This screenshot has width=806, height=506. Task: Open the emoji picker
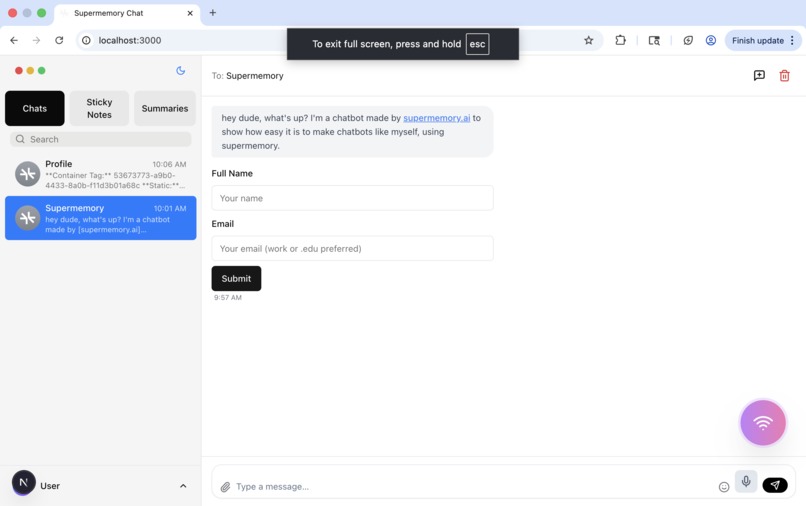click(724, 487)
